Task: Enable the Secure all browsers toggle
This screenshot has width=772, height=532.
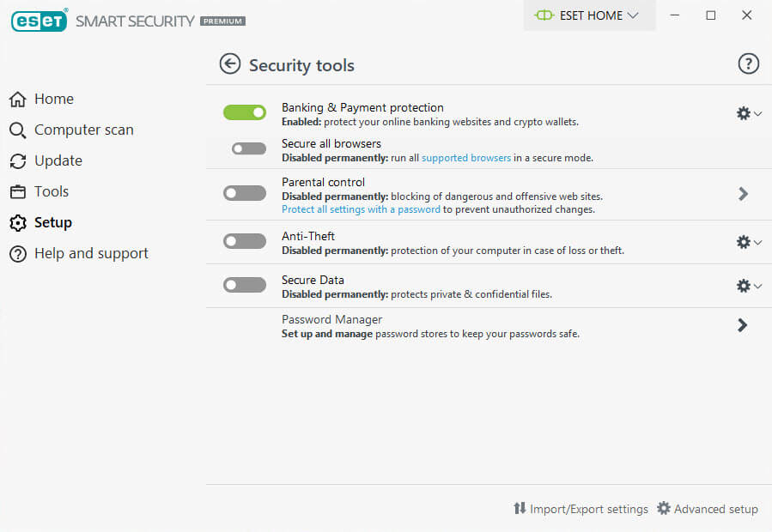Action: coord(249,148)
